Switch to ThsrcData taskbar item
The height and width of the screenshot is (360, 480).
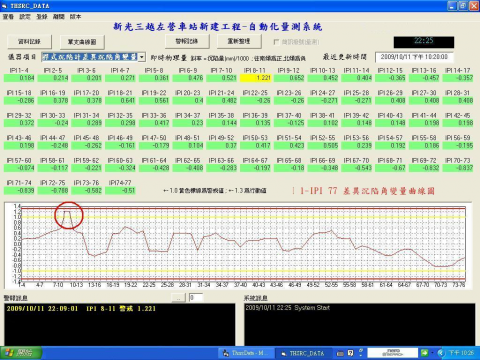pyautogui.click(x=246, y=353)
